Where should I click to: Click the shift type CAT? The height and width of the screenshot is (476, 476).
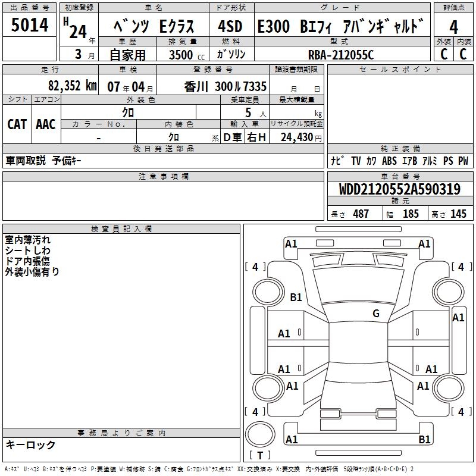tap(17, 124)
